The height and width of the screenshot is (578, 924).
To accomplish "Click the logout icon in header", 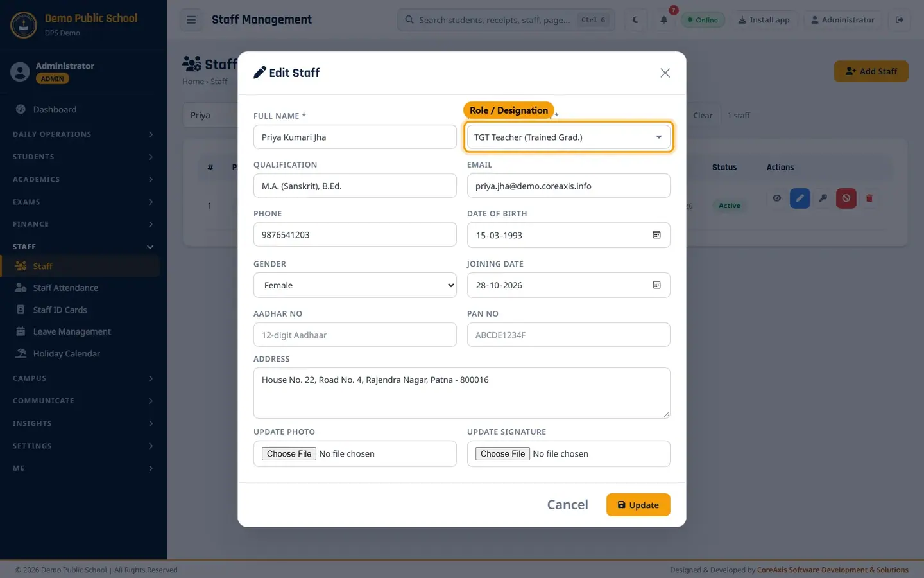I will 900,20.
